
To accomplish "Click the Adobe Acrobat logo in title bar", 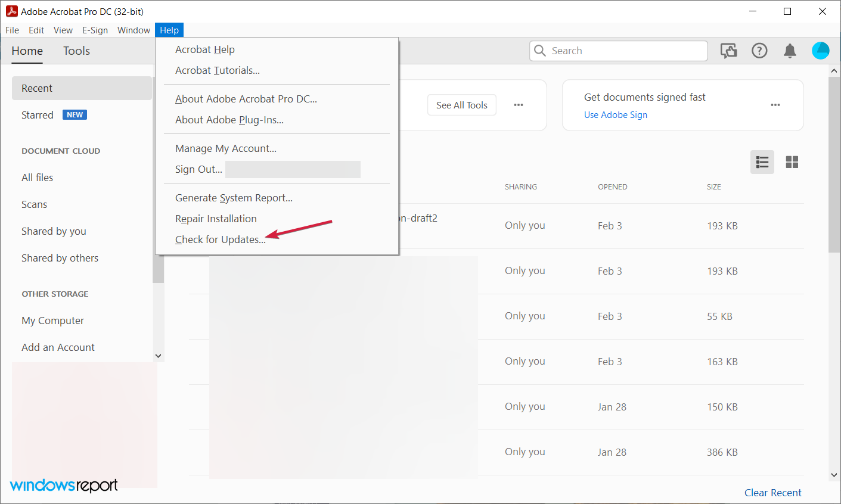I will click(x=11, y=11).
